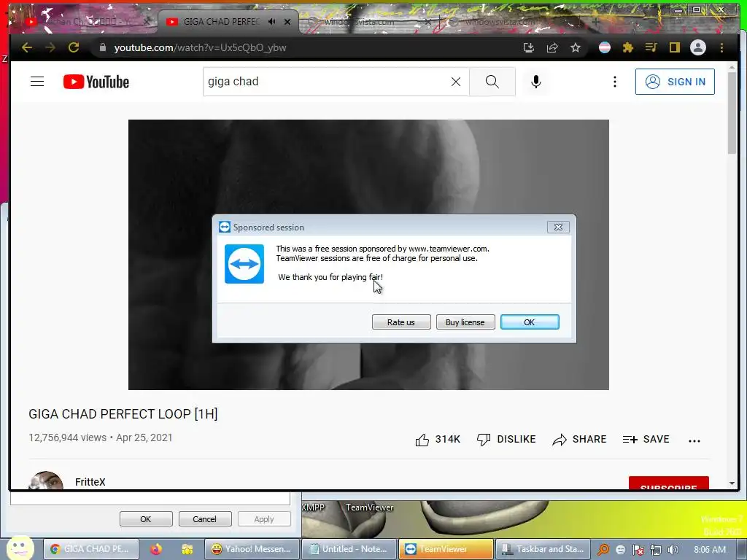Open the Yahoo! Messenger taskbar button
Viewport: 747px width, 560px height.
(x=252, y=549)
